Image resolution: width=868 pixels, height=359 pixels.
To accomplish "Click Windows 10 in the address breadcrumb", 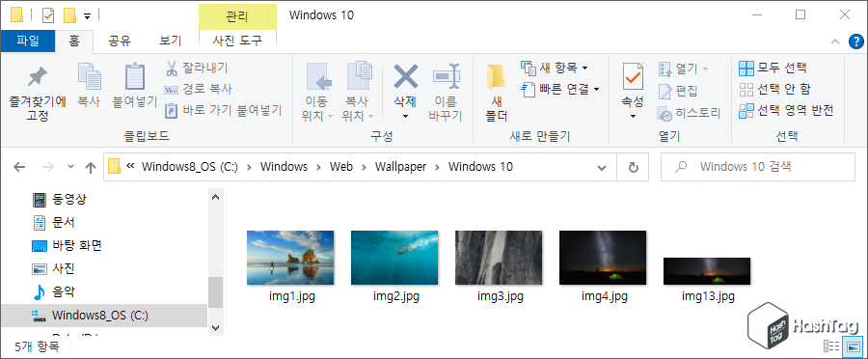I will click(480, 167).
